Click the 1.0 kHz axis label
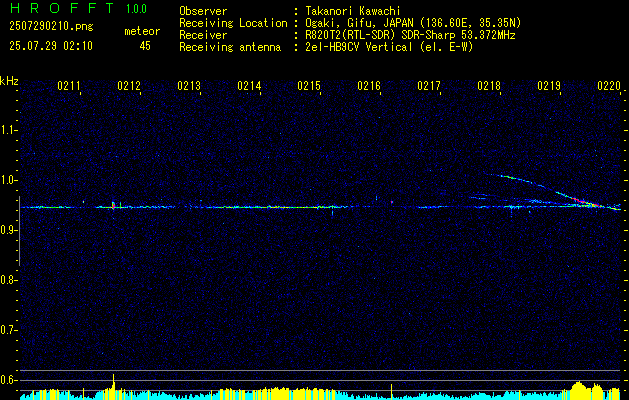This screenshot has width=629, height=400. (9, 180)
